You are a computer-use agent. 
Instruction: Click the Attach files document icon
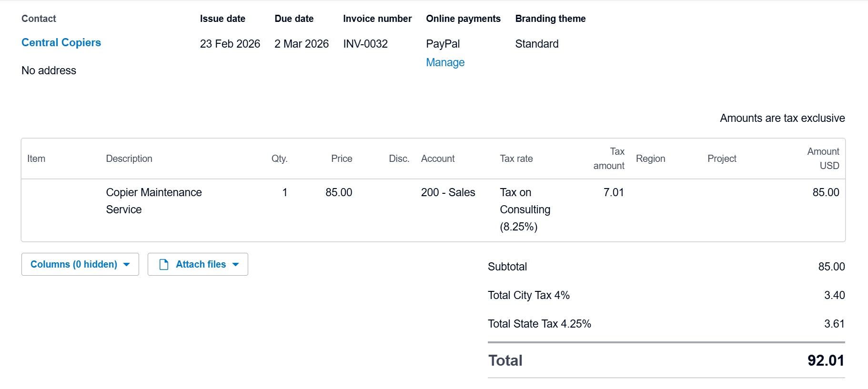[x=164, y=264]
